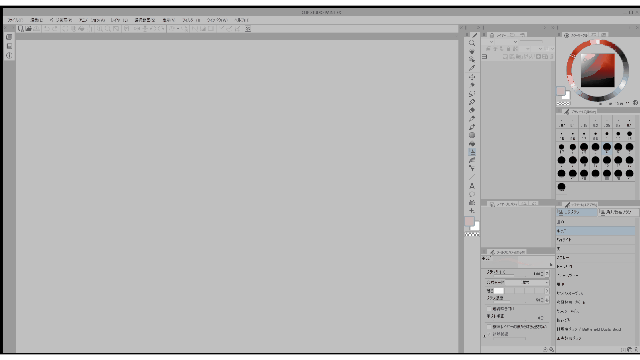
Task: Select the Pen tool at top of tool palette
Action: click(473, 36)
